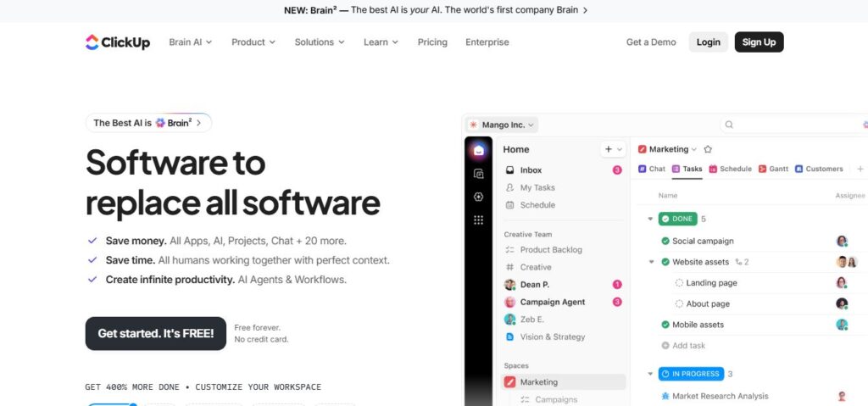
Task: Open the Product dropdown menu
Action: (253, 42)
